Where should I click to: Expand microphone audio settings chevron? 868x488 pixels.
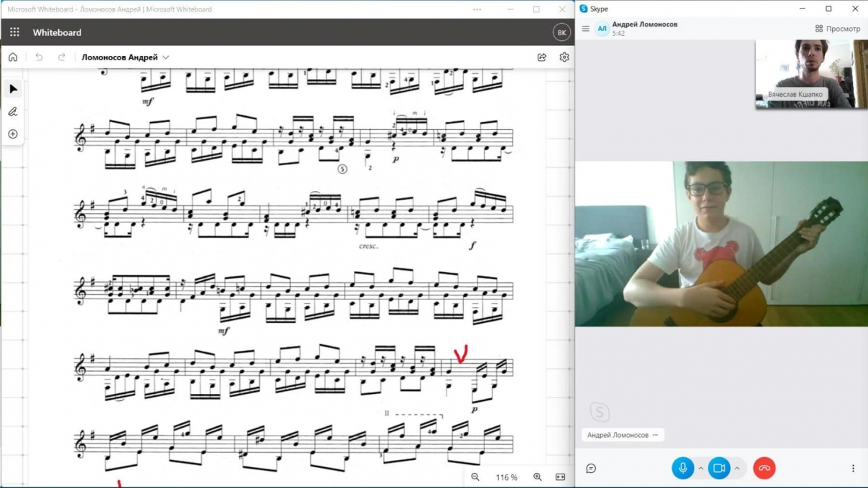[x=701, y=468]
